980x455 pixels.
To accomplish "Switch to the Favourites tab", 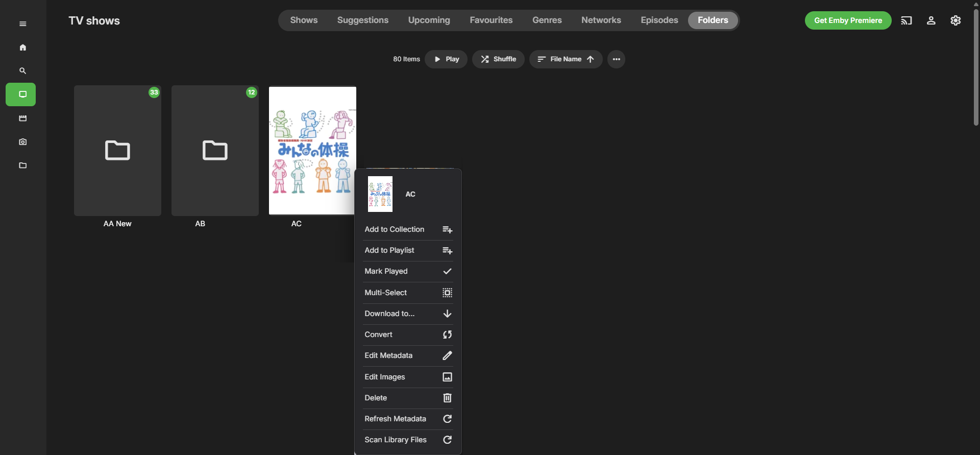I will point(491,20).
